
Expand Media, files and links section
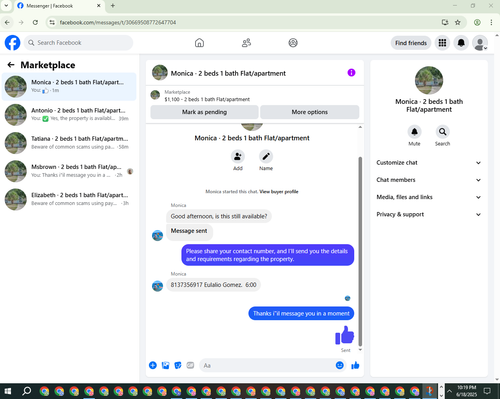click(429, 197)
